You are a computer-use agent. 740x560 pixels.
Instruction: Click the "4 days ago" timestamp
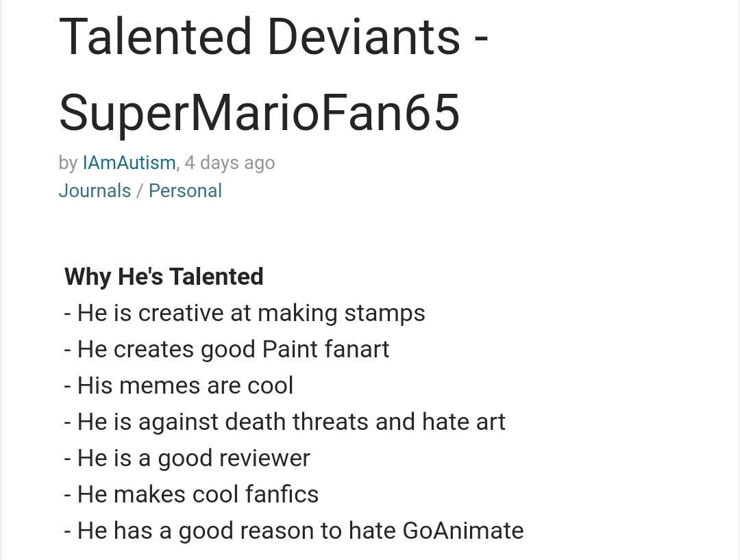[x=230, y=163]
